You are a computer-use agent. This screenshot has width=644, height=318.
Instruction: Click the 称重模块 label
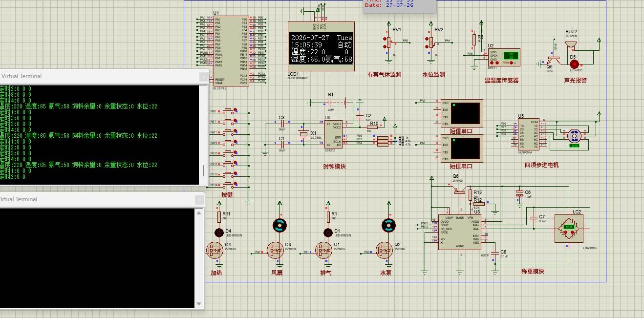pyautogui.click(x=533, y=272)
